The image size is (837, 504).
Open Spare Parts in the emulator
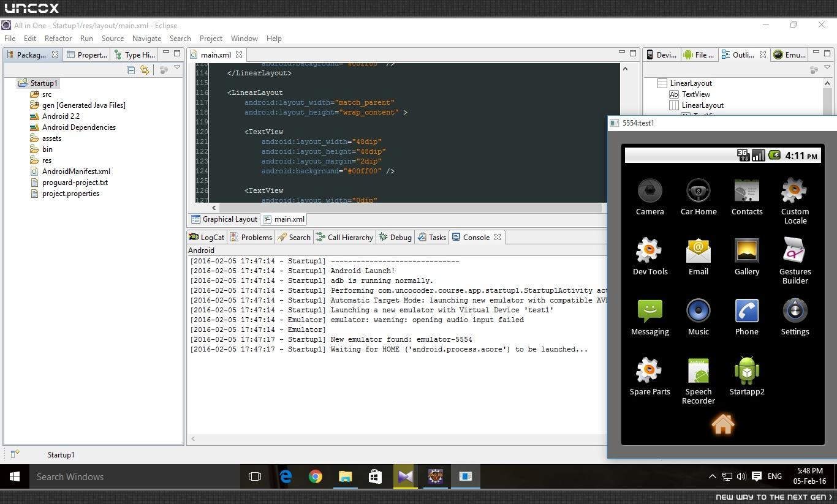tap(650, 377)
